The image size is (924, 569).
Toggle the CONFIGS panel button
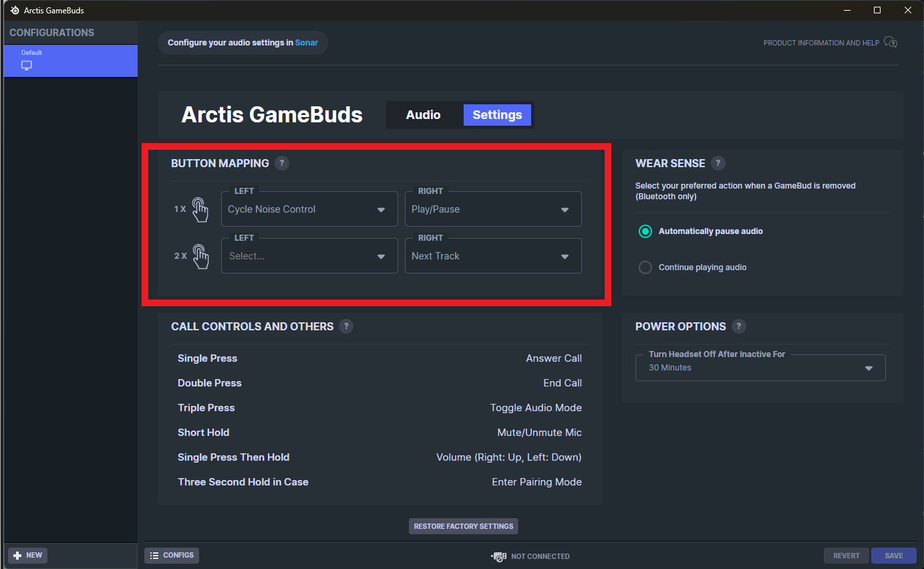click(172, 555)
